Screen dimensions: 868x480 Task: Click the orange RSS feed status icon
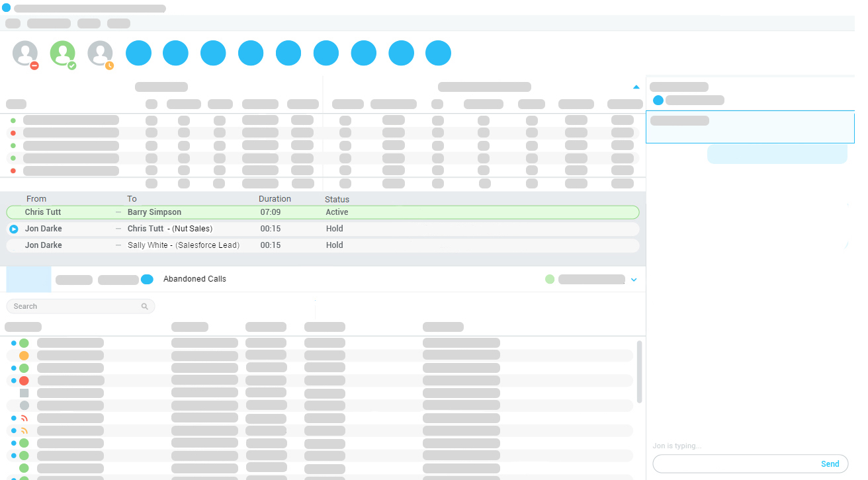(x=24, y=430)
